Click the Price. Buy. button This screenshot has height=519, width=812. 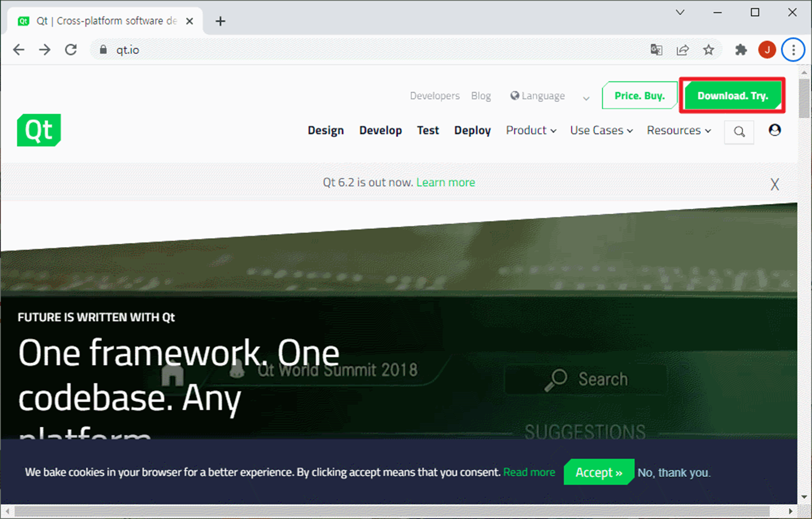[x=639, y=95]
